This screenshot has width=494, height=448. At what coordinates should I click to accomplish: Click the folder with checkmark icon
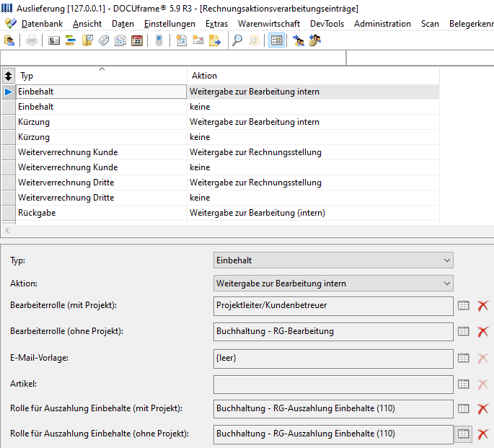point(87,40)
